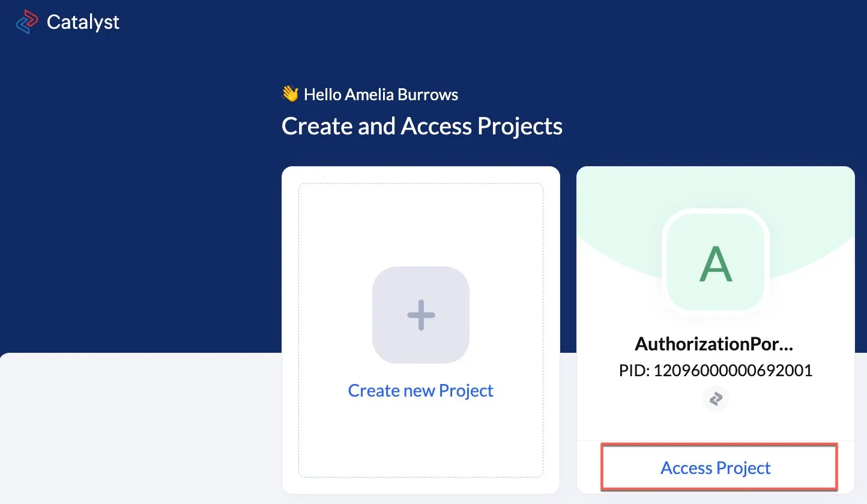Click the waving hand emoji
Image resolution: width=867 pixels, height=504 pixels.
point(291,94)
